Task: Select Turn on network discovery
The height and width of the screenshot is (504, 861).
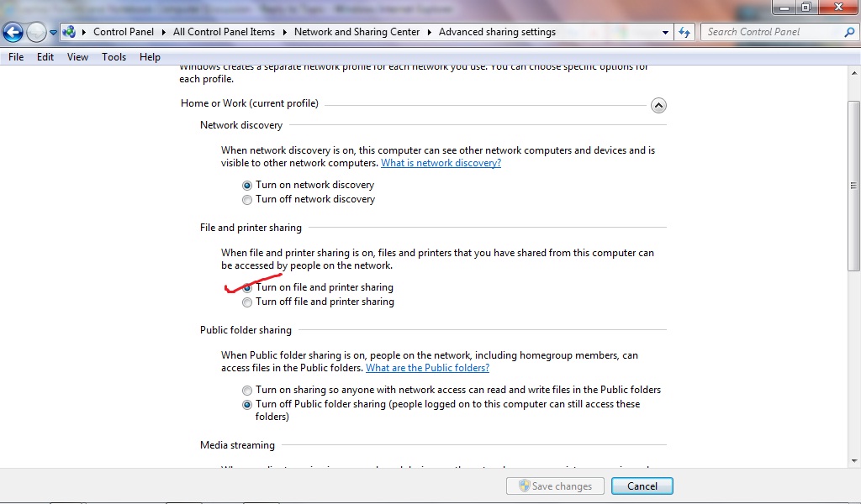Action: point(247,186)
